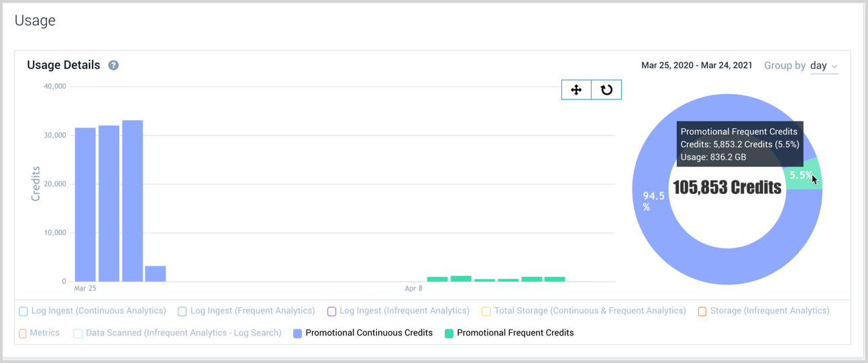Open the Usage Details help icon
The height and width of the screenshot is (363, 868).
pos(113,65)
